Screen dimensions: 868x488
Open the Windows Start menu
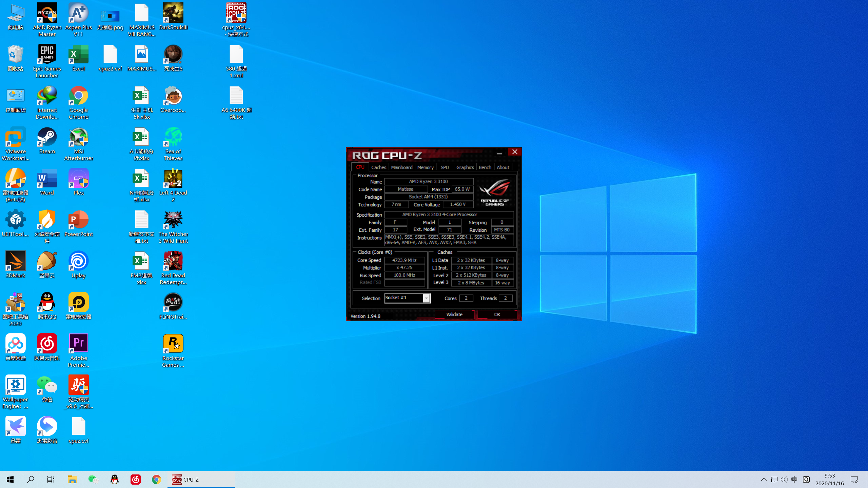click(10, 480)
